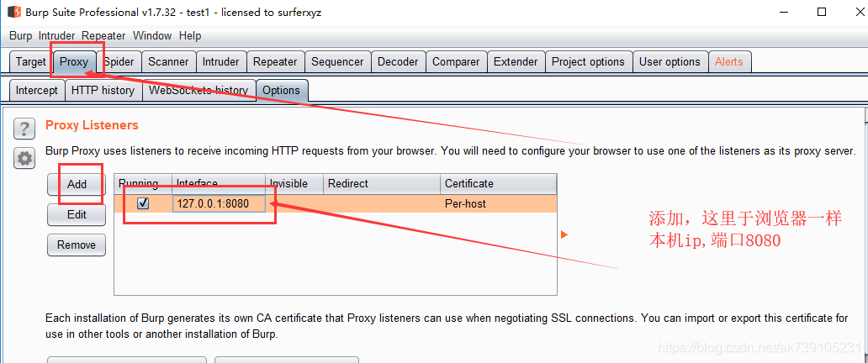
Task: Open the Intruder tool tab
Action: pyautogui.click(x=221, y=61)
